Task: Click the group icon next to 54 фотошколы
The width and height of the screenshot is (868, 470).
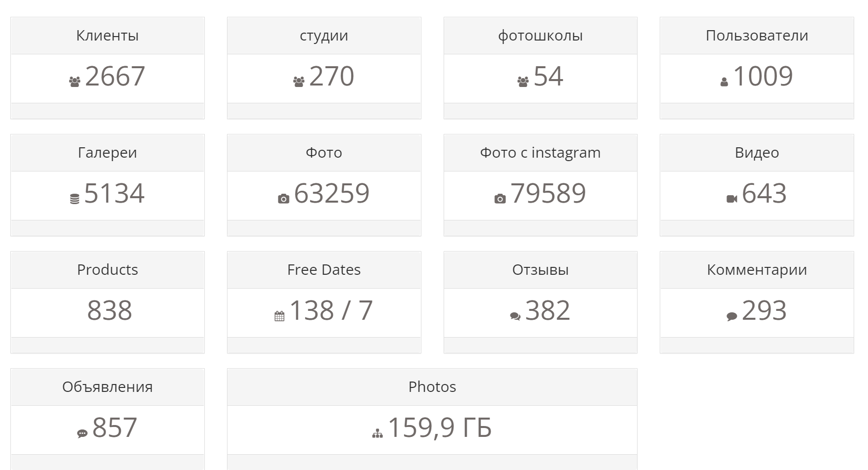Action: [523, 82]
